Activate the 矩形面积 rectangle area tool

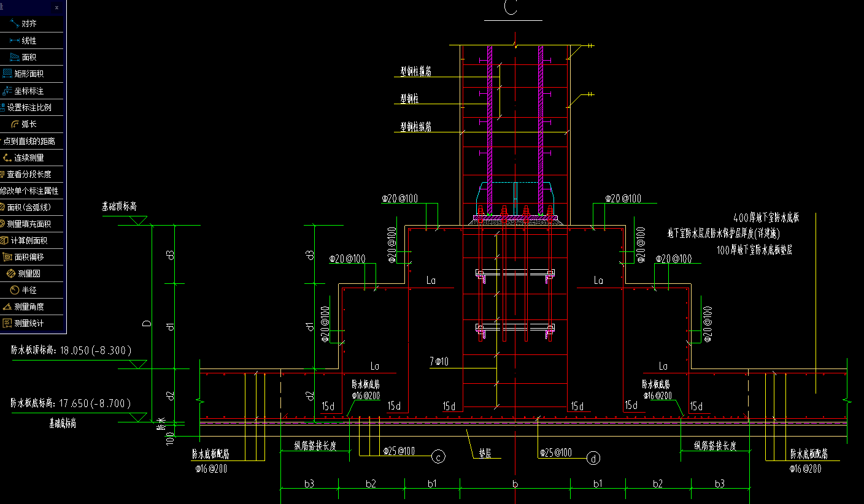point(29,74)
